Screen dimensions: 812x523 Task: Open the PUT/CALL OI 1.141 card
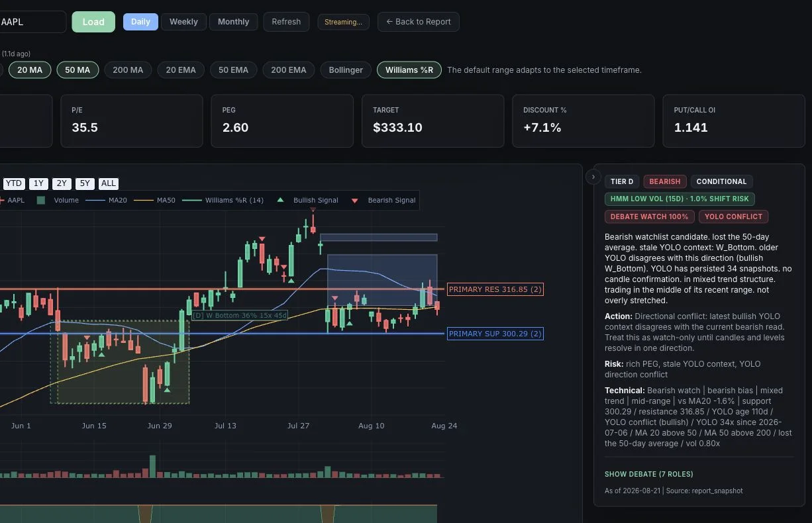coord(734,120)
